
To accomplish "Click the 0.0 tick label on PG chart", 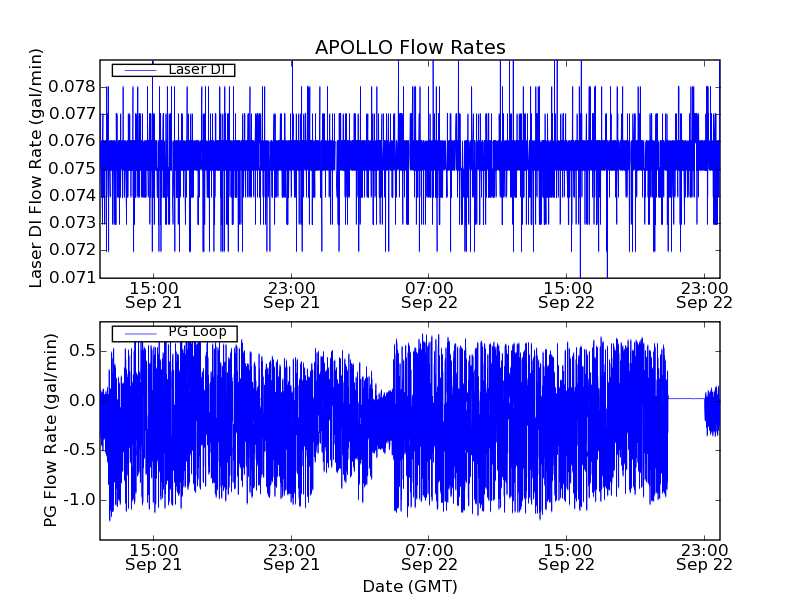I will (x=84, y=401).
